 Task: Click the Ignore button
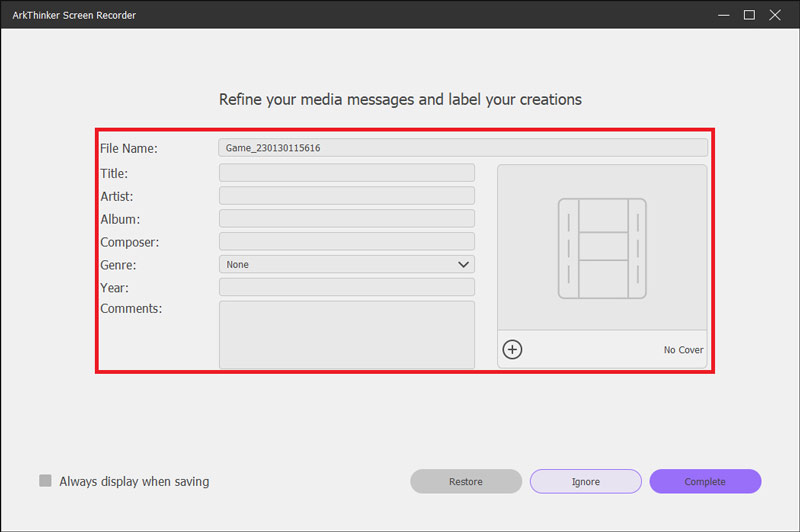[586, 482]
